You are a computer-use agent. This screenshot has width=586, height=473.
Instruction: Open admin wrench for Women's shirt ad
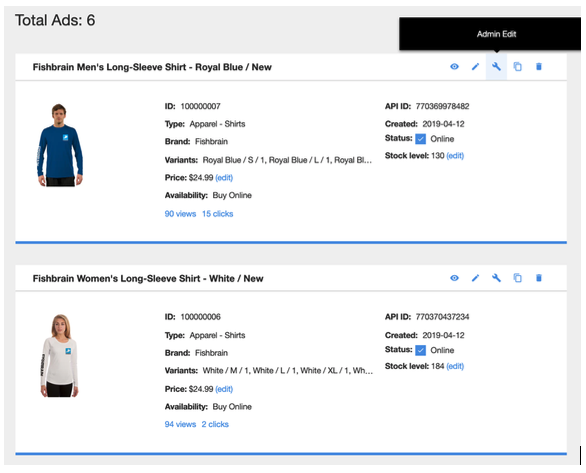pos(496,278)
